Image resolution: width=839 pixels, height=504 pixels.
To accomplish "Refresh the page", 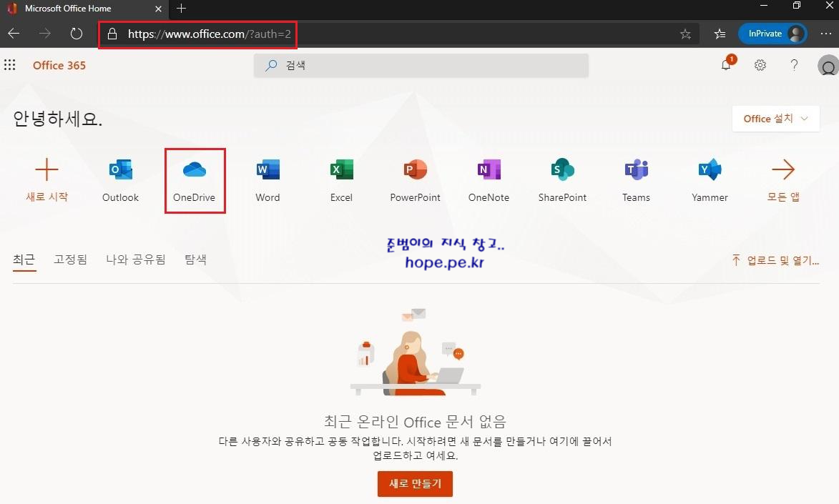I will [x=77, y=34].
